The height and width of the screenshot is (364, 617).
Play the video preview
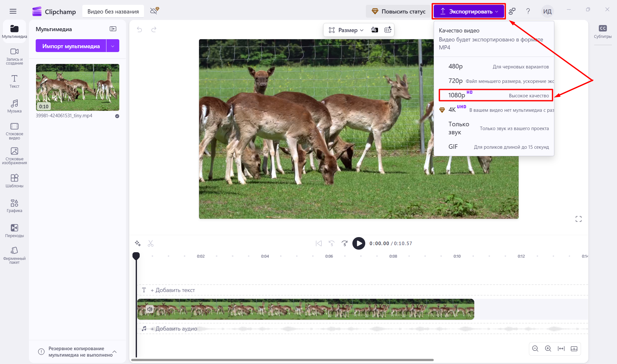358,243
